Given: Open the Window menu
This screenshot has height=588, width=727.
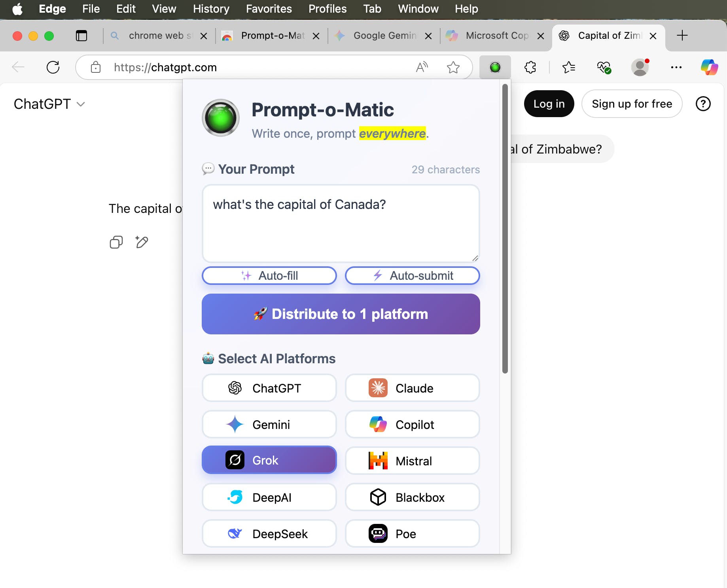Looking at the screenshot, I should (418, 9).
